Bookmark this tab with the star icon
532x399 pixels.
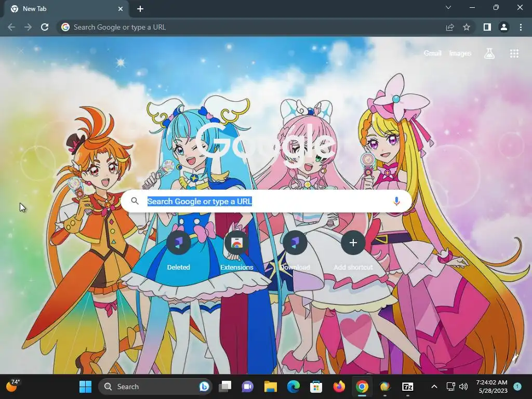point(467,27)
